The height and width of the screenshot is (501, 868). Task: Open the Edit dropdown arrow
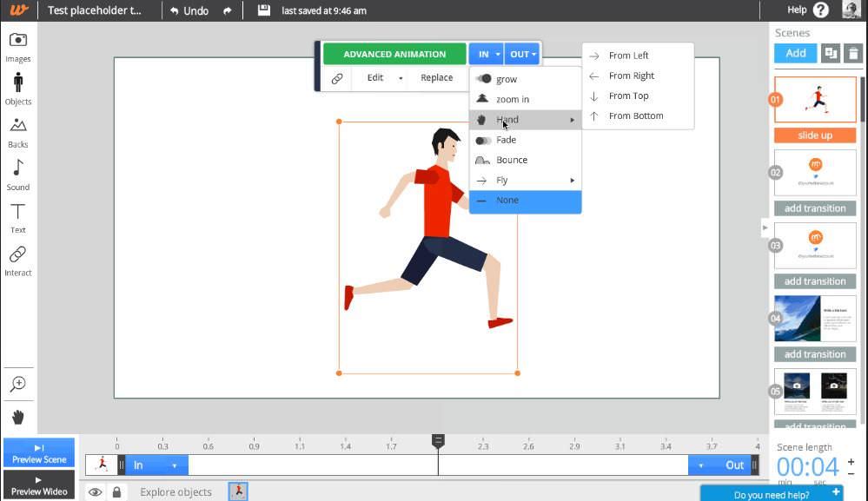[401, 78]
